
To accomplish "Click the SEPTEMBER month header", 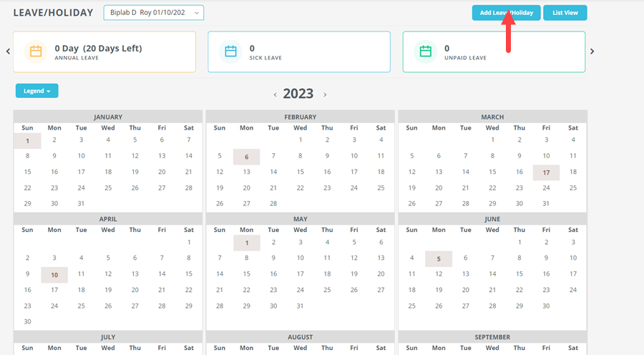I will (x=492, y=337).
